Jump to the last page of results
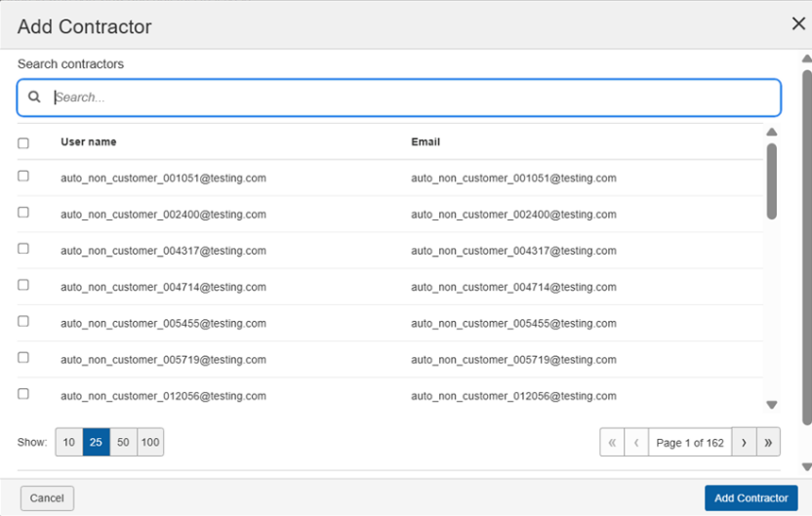 pos(768,443)
